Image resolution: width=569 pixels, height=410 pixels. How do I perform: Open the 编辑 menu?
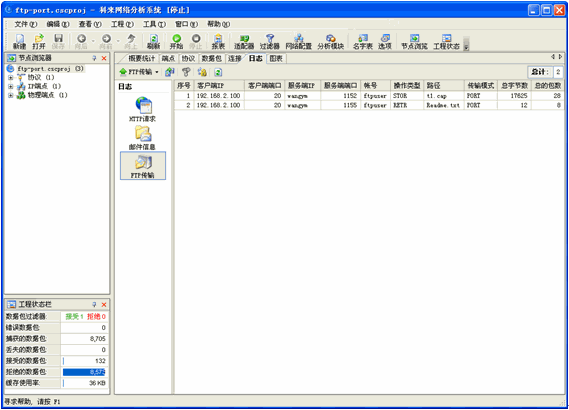coord(58,24)
